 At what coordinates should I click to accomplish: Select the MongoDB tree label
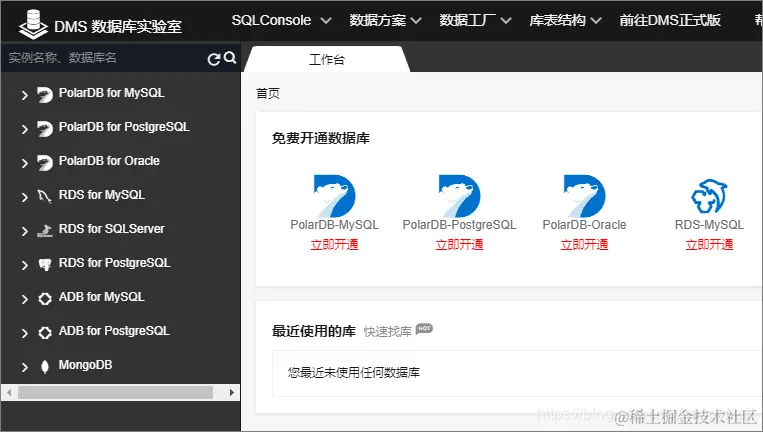click(85, 365)
